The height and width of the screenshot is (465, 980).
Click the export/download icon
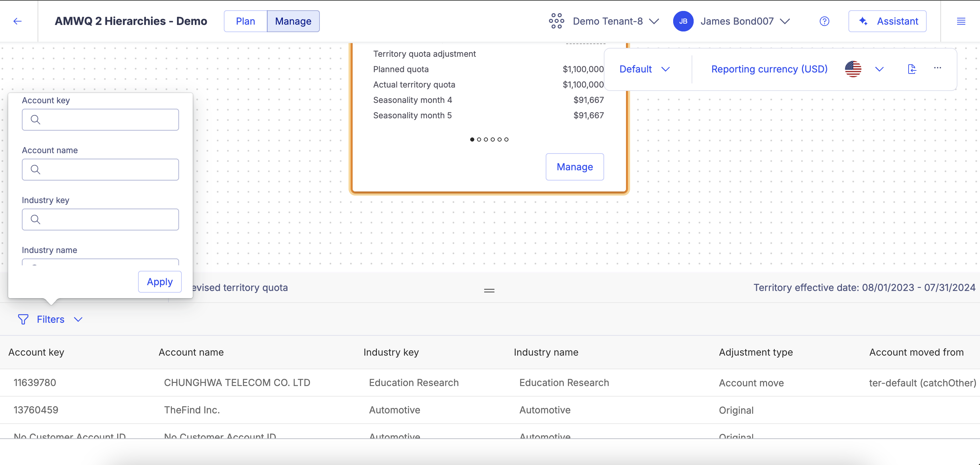[912, 69]
